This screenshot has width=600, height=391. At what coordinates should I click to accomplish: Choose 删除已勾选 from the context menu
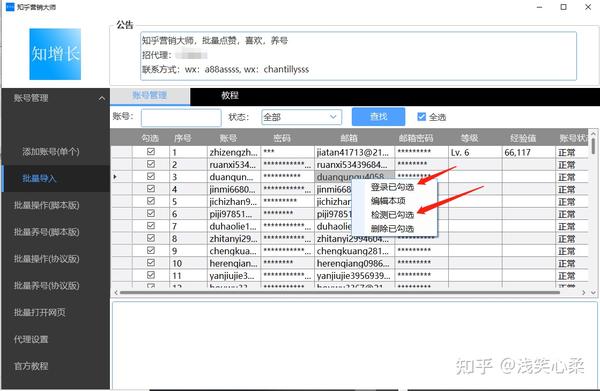click(x=393, y=228)
